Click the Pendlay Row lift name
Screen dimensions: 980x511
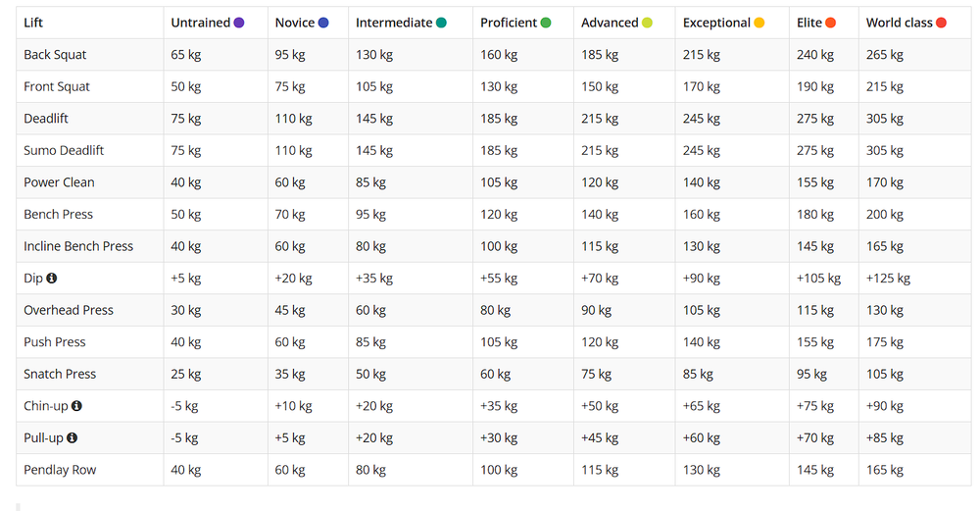[x=60, y=470]
